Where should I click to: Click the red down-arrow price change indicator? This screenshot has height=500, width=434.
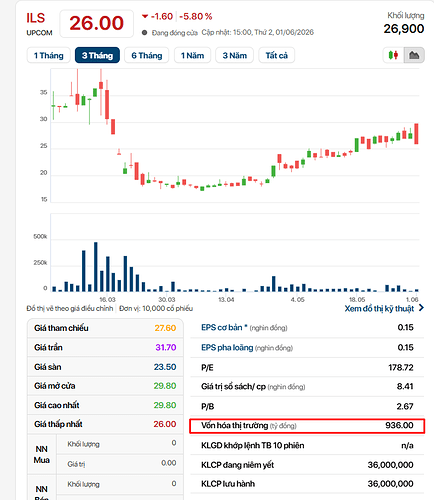click(x=145, y=16)
